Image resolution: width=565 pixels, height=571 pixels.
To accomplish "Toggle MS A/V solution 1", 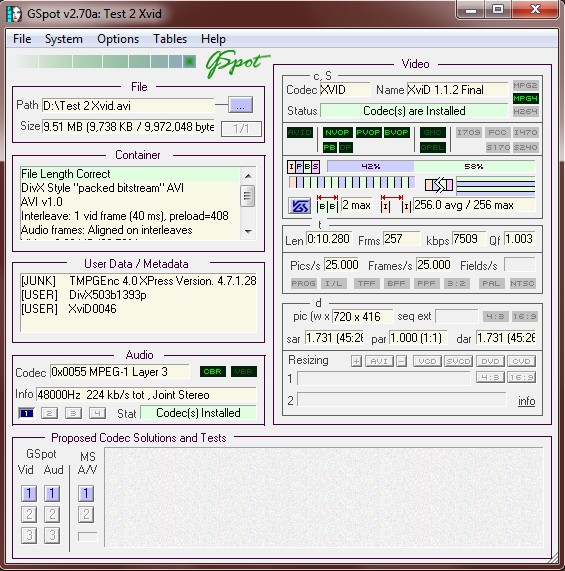I will pyautogui.click(x=86, y=493).
